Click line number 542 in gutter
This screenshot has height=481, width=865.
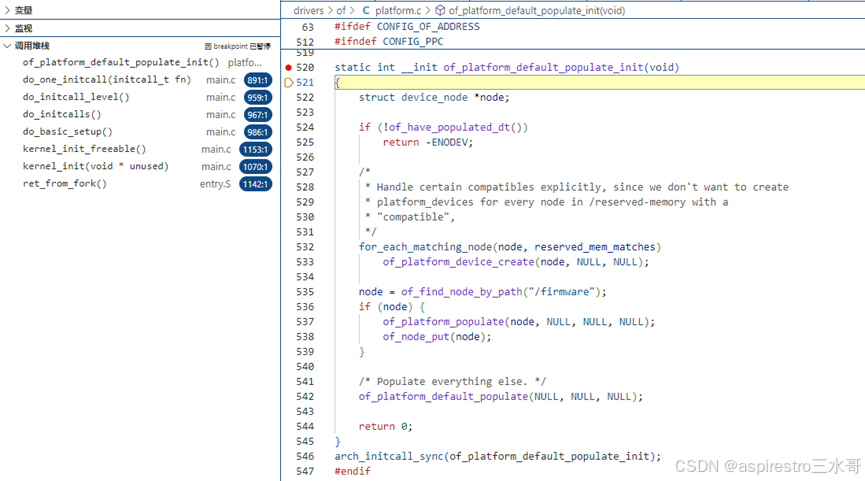[305, 397]
